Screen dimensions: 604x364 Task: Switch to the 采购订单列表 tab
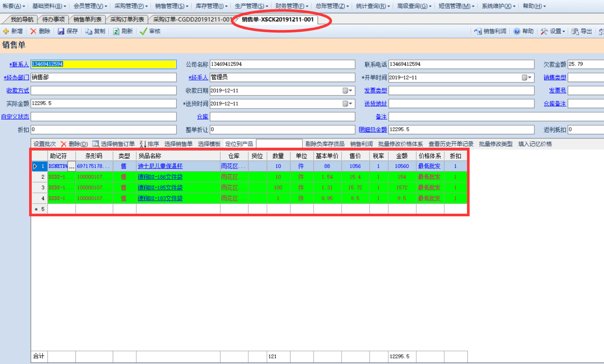click(x=127, y=19)
